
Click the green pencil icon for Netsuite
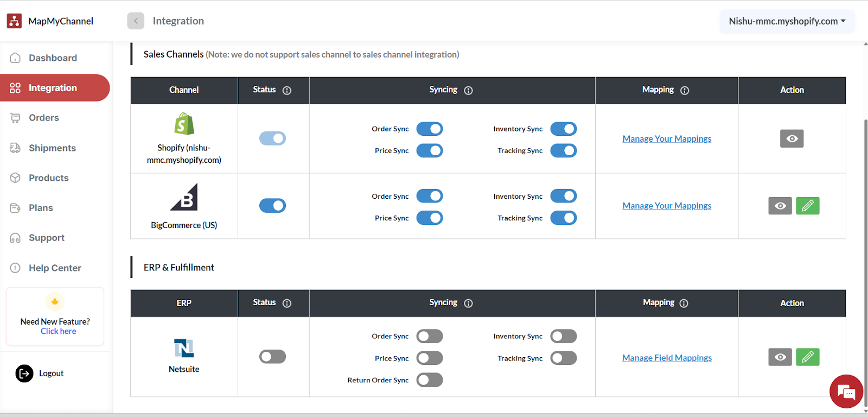click(807, 357)
